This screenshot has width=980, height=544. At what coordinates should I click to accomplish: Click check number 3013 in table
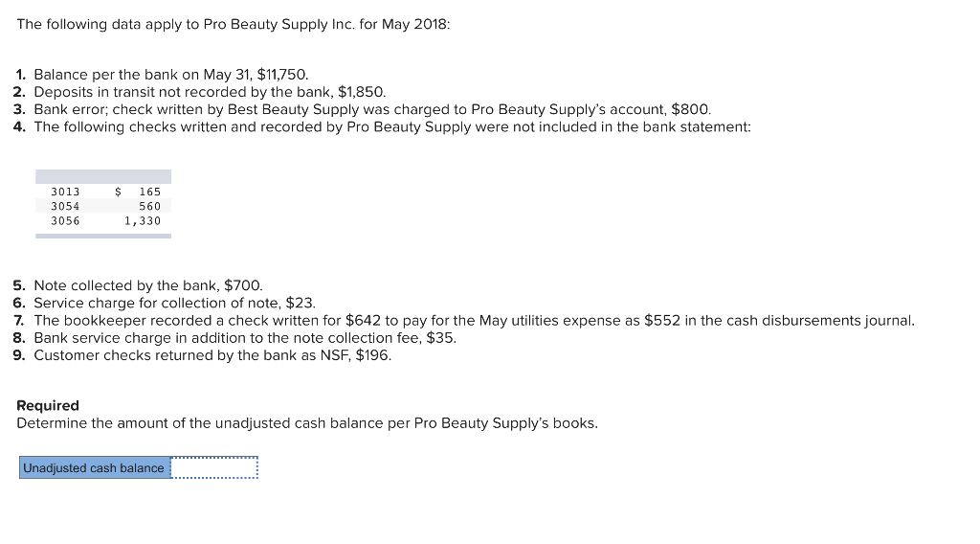65,192
